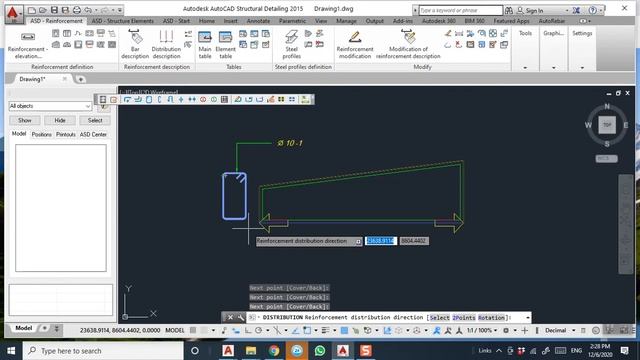The image size is (640, 360).
Task: Click the Chrome icon in Windows taskbar
Action: click(x=274, y=351)
